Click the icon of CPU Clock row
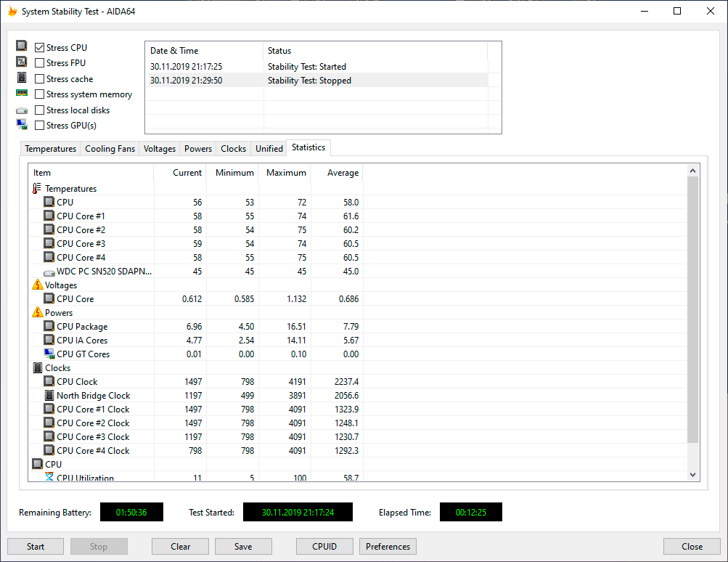This screenshot has width=728, height=562. 49,381
